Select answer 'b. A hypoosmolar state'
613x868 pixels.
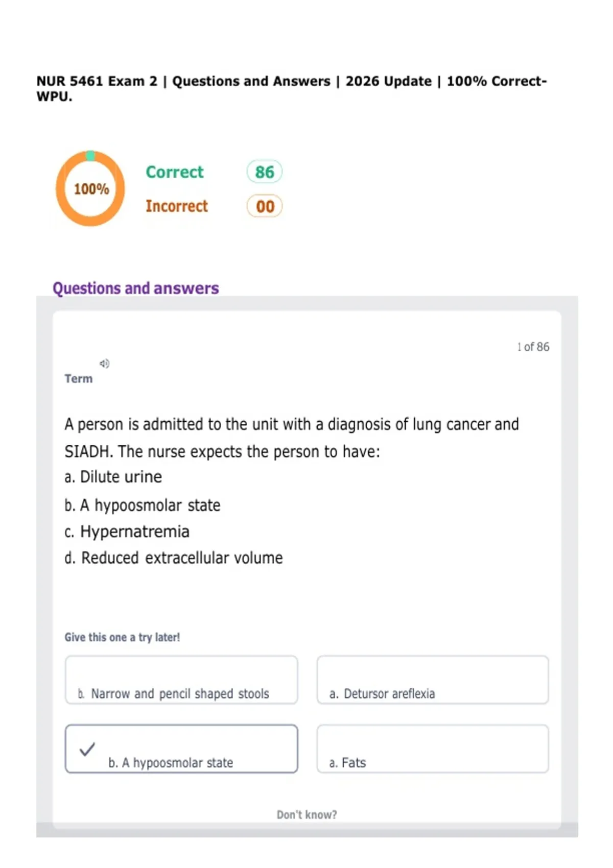[181, 749]
